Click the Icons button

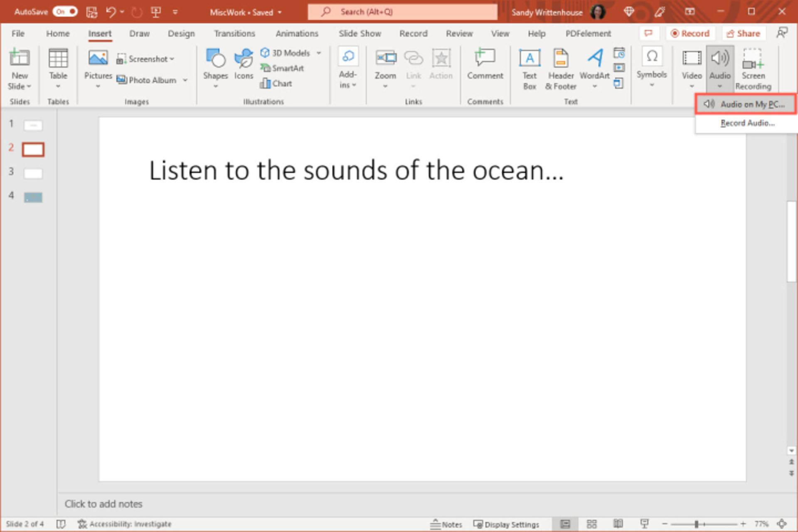244,65
